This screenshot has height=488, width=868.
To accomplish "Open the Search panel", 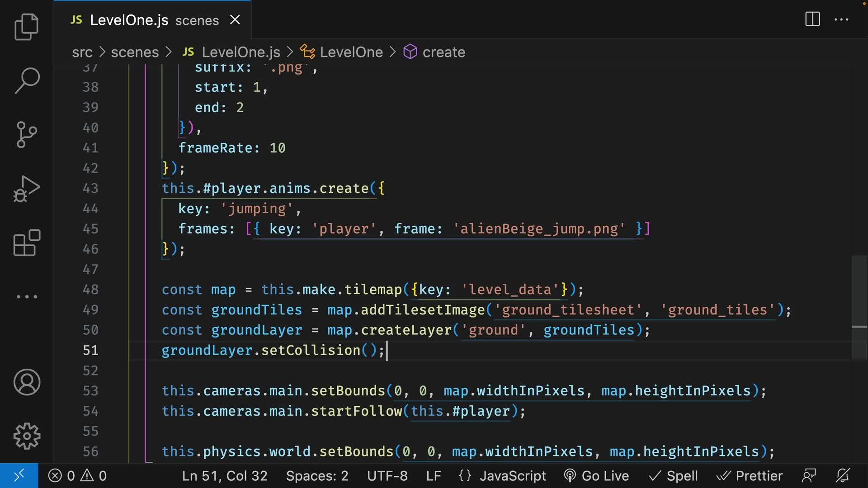I will 27,80.
